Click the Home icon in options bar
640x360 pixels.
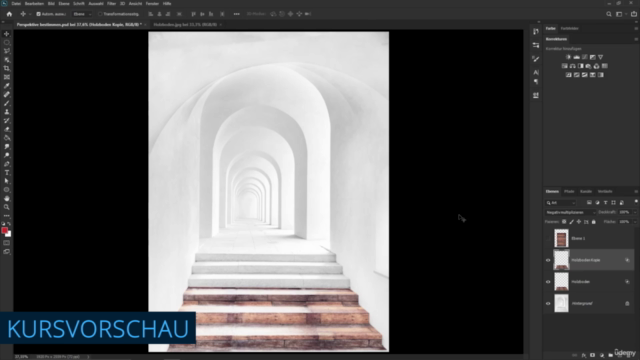point(9,14)
